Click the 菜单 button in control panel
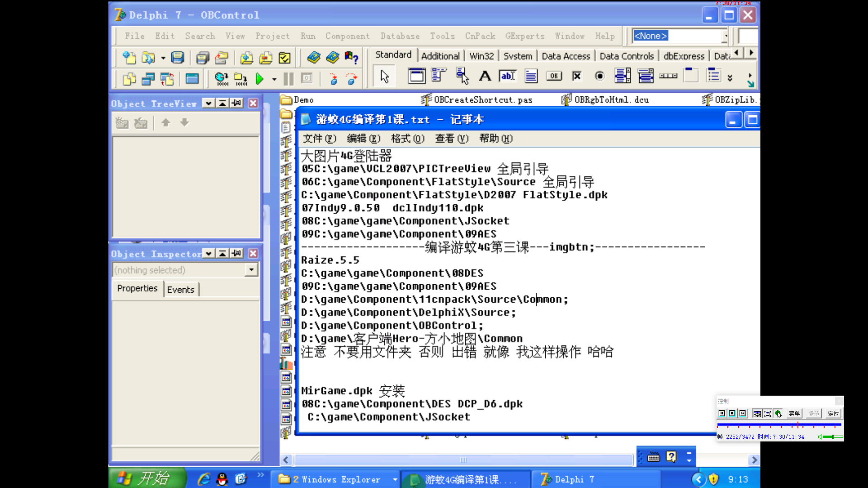Viewport: 868px width, 488px height. 794,413
